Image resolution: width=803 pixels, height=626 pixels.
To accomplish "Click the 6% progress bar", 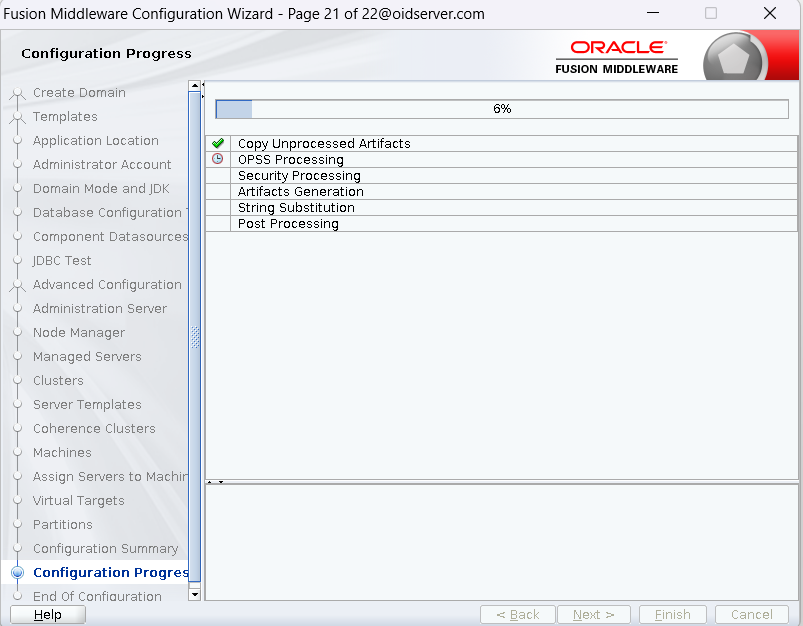I will (x=502, y=109).
